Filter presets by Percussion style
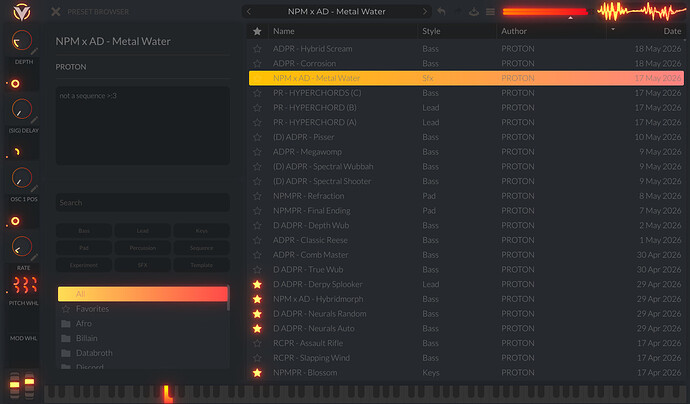Screen dimensions: 690x404 click(143, 248)
